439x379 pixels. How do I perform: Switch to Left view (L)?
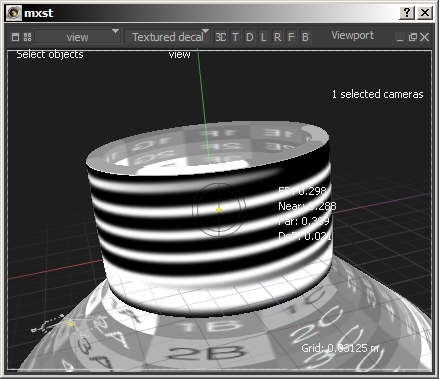pyautogui.click(x=263, y=37)
